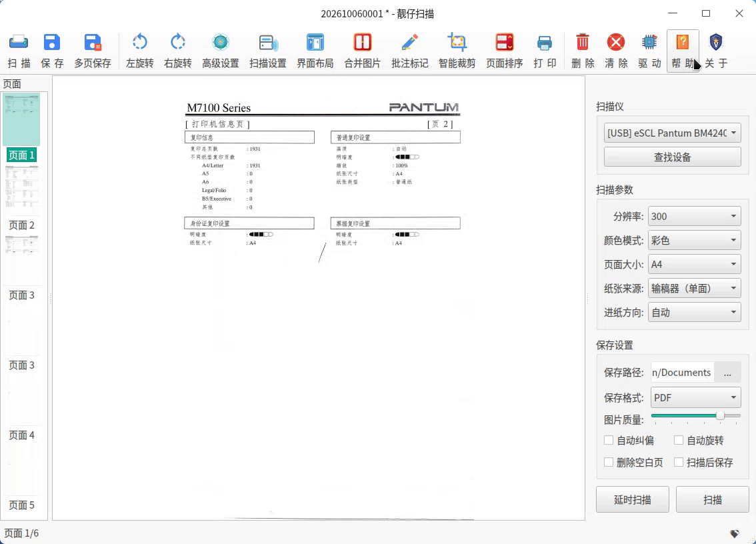Open the 关于 about icon

click(x=716, y=51)
